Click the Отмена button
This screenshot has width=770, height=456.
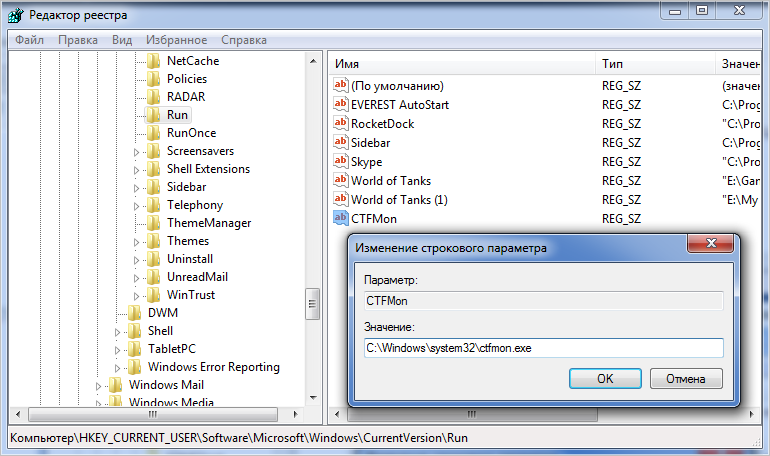pyautogui.click(x=686, y=378)
